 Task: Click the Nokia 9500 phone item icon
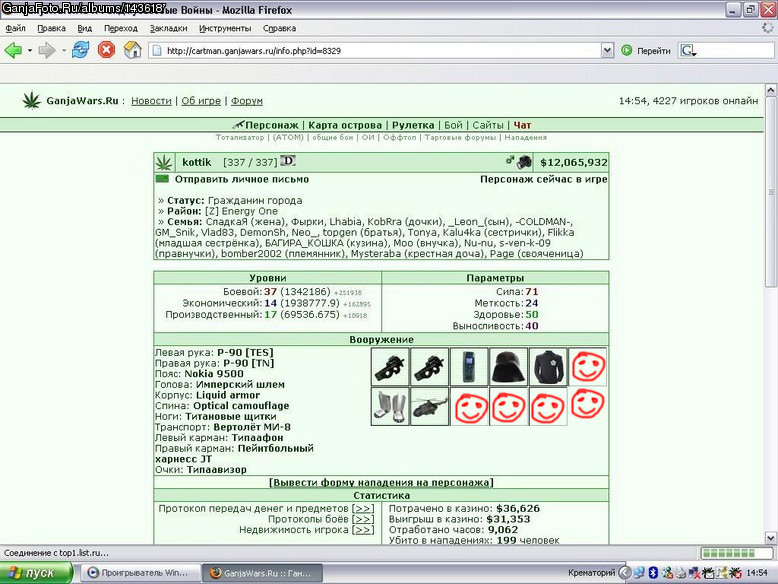[469, 367]
